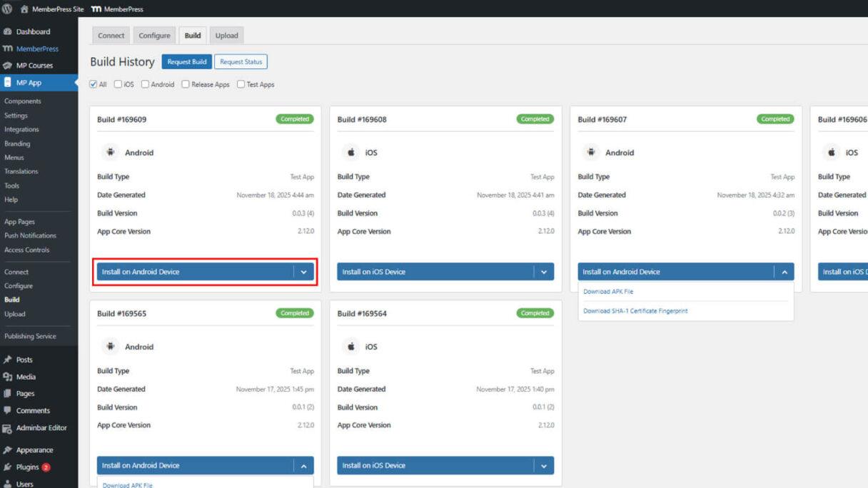The height and width of the screenshot is (488, 868).
Task: Uncheck the All builds filter
Action: [x=93, y=84]
